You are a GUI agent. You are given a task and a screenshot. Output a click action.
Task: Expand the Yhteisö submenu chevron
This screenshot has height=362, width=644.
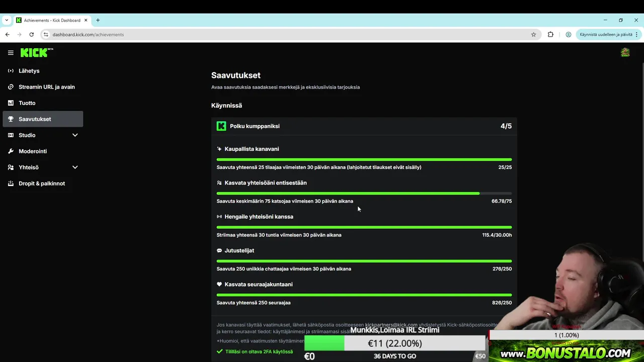75,167
